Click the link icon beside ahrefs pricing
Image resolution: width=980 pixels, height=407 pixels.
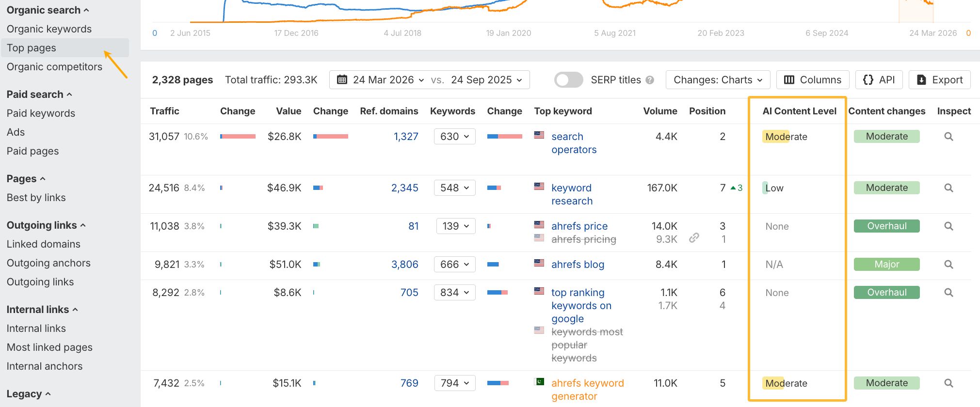(x=694, y=238)
